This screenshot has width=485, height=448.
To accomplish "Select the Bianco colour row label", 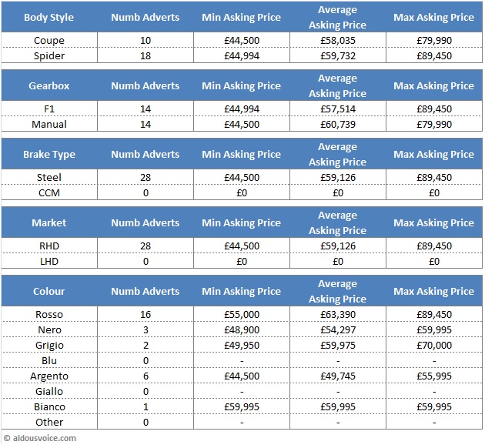I will [x=49, y=406].
